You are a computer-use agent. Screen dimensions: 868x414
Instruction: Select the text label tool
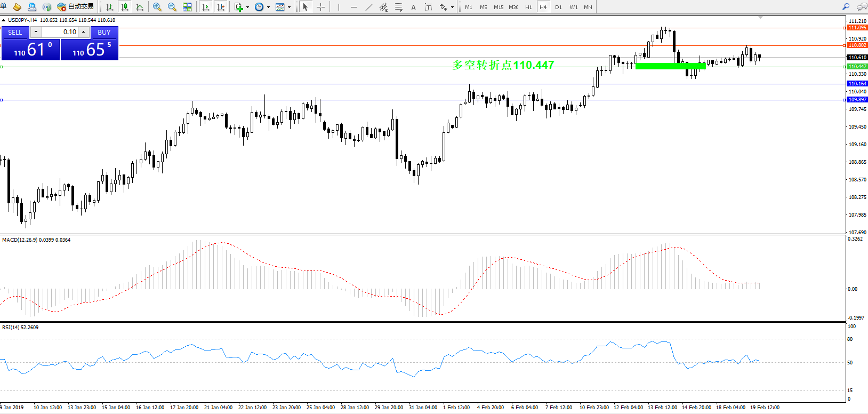click(x=413, y=7)
